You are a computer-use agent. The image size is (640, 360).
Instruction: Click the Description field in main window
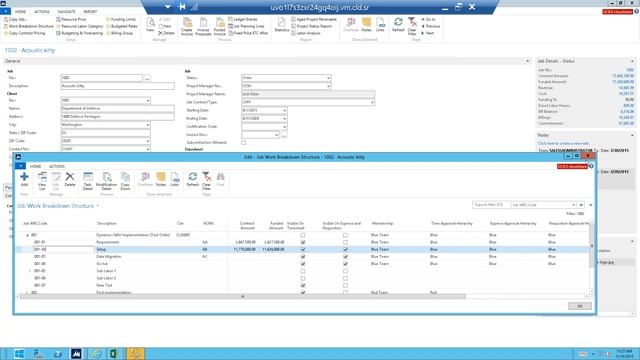[x=118, y=86]
